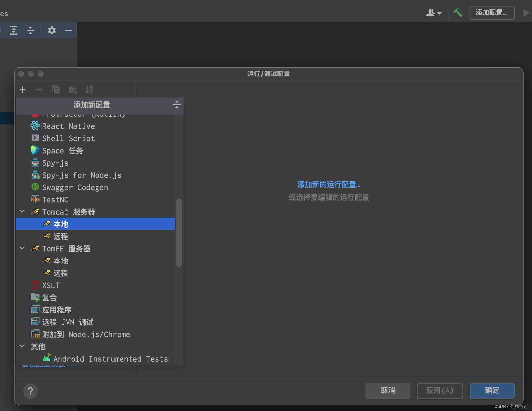This screenshot has width=532, height=411.
Task: Select 本地 under TomEE 服务器
Action: [x=95, y=261]
